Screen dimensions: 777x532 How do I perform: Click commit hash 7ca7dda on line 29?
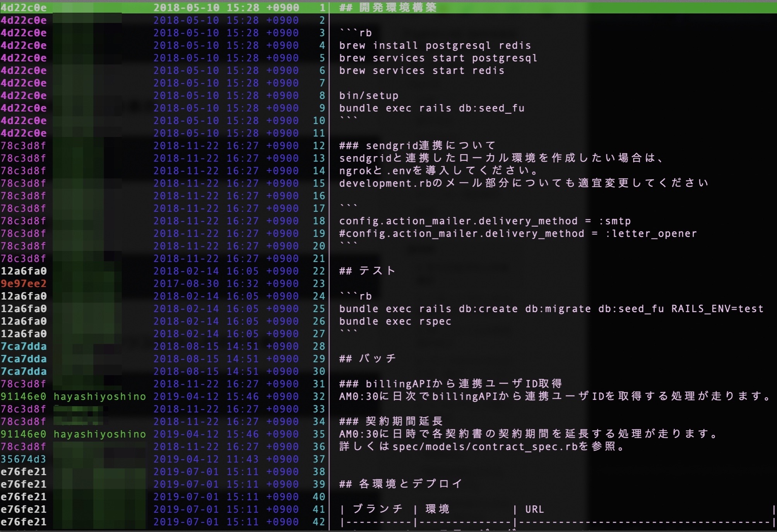[x=24, y=359]
